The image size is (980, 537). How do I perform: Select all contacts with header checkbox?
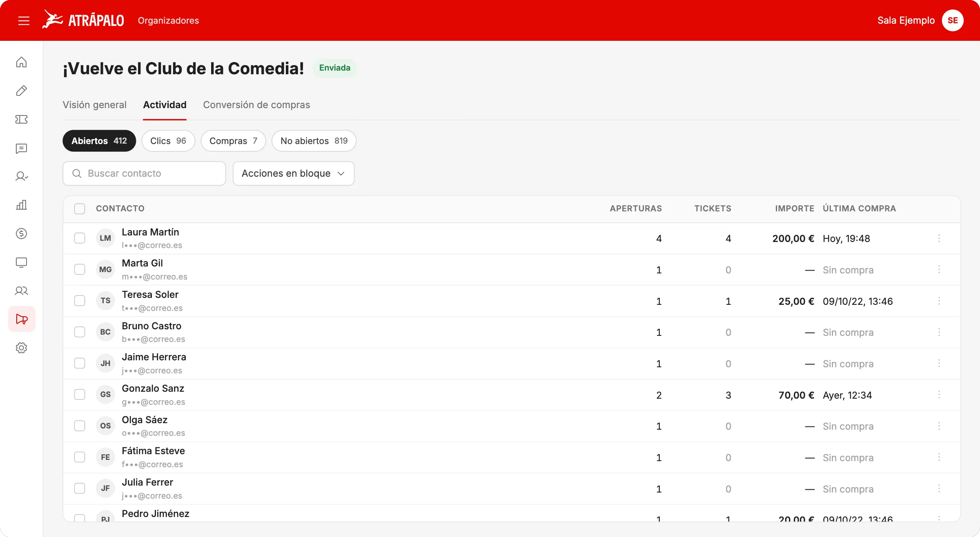80,209
